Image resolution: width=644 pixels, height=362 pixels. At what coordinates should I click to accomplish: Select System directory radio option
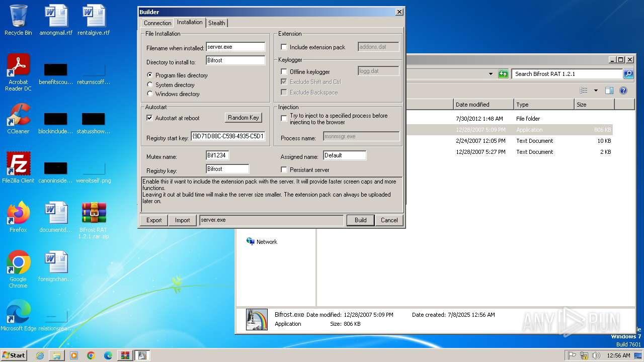click(150, 85)
